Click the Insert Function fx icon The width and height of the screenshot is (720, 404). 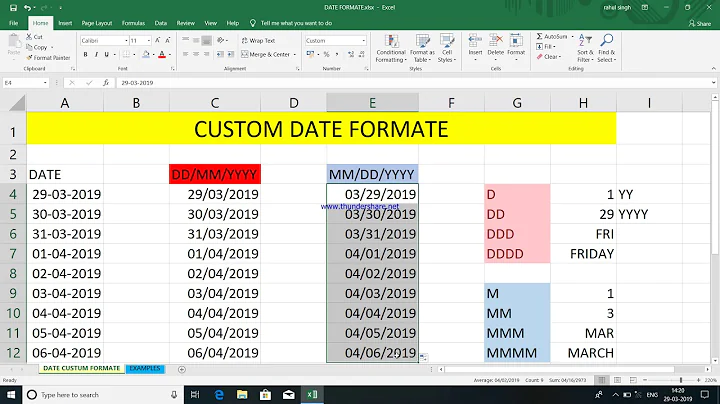click(x=106, y=83)
